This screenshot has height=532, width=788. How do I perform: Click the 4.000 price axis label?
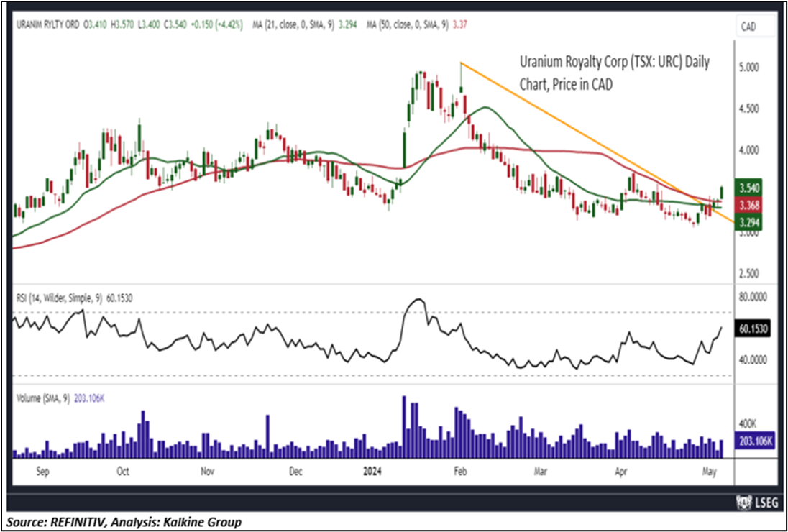[748, 150]
